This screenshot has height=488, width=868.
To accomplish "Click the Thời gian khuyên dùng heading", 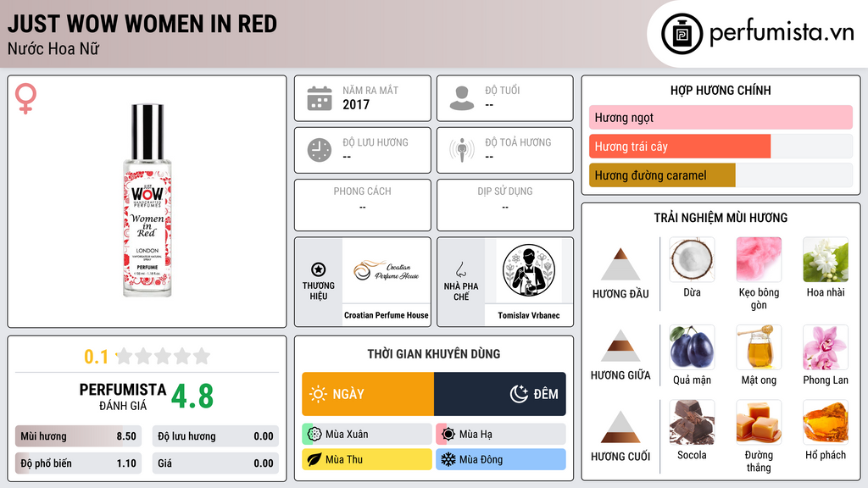I will [434, 354].
